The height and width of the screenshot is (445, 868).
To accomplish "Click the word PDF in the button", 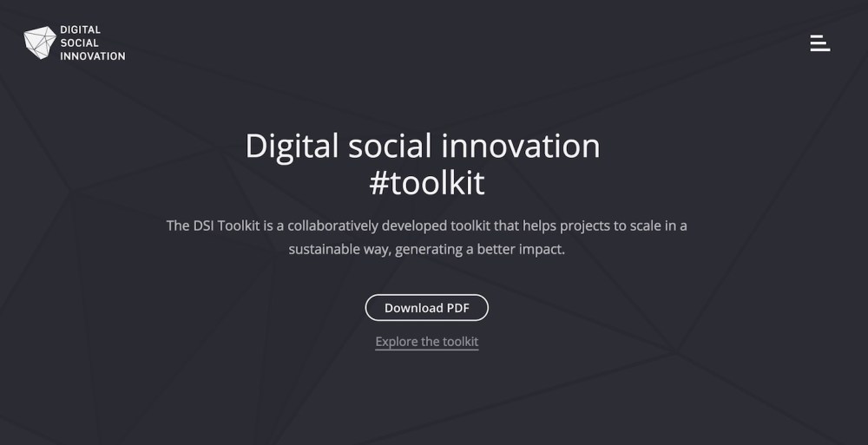I will click(457, 308).
